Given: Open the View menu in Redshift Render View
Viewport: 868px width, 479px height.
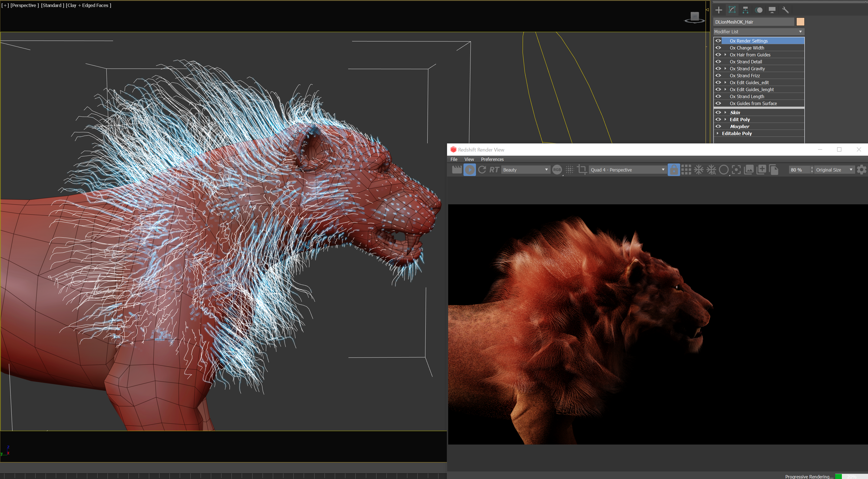Looking at the screenshot, I should [469, 160].
